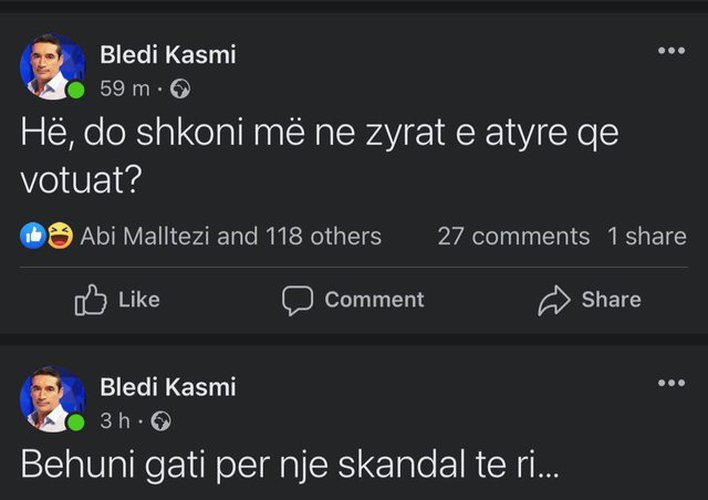Image resolution: width=708 pixels, height=500 pixels.
Task: Open Bledi Kasmi's profile picture on top post
Action: click(x=52, y=67)
